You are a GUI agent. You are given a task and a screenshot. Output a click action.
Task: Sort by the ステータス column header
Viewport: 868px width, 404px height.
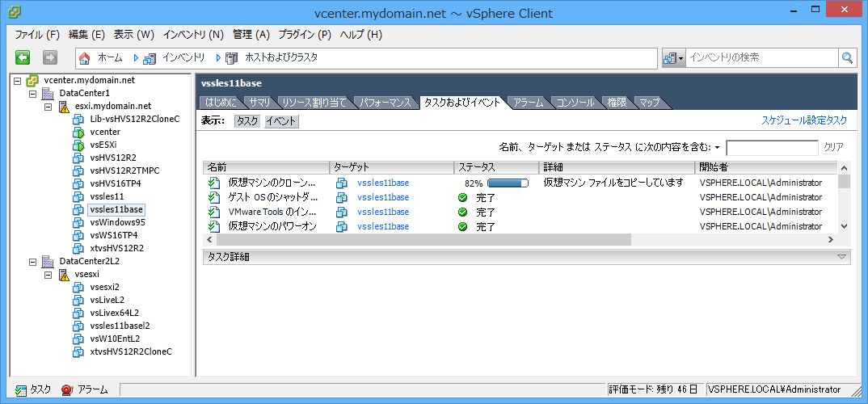pos(496,167)
